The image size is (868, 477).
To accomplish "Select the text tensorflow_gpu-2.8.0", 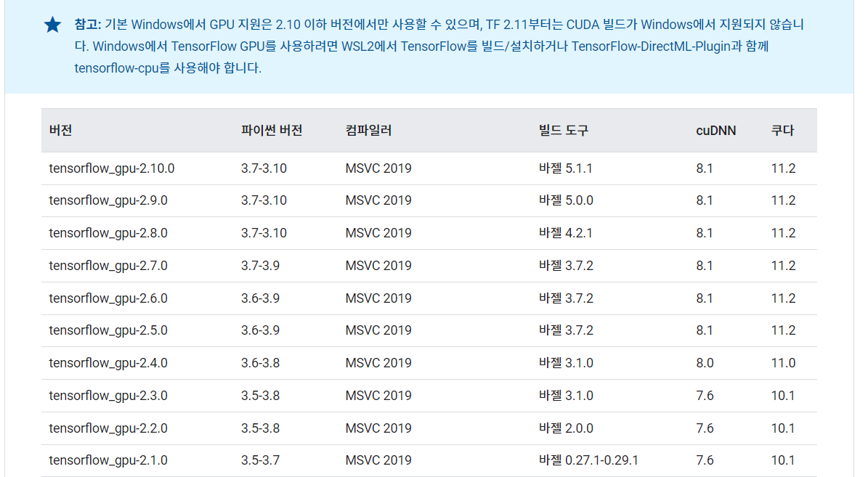I will (108, 233).
